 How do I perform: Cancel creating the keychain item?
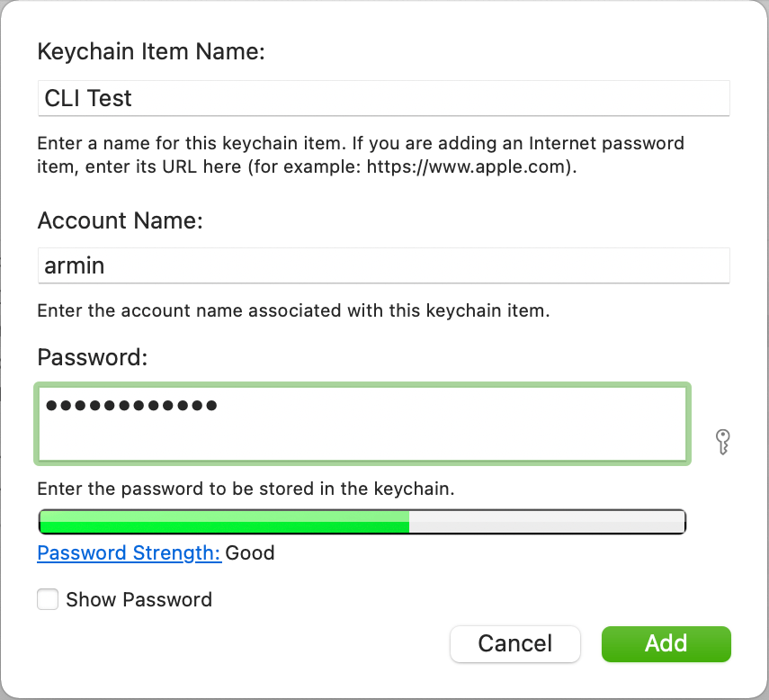(514, 643)
